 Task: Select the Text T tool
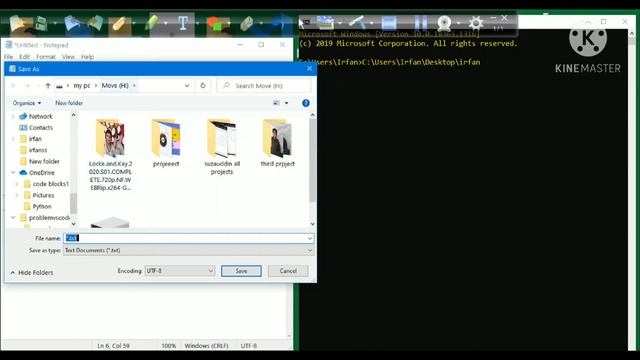(x=183, y=23)
